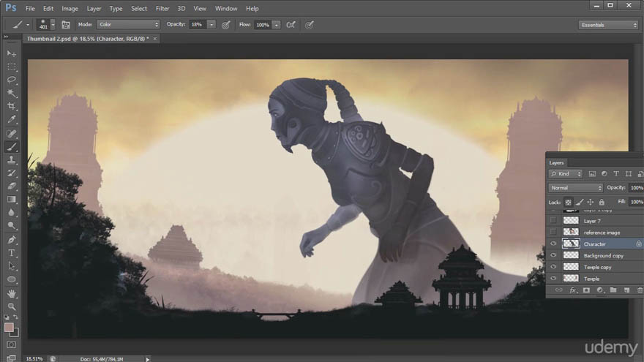This screenshot has width=644, height=362.
Task: Open the Flow slider arrow
Action: 277,25
